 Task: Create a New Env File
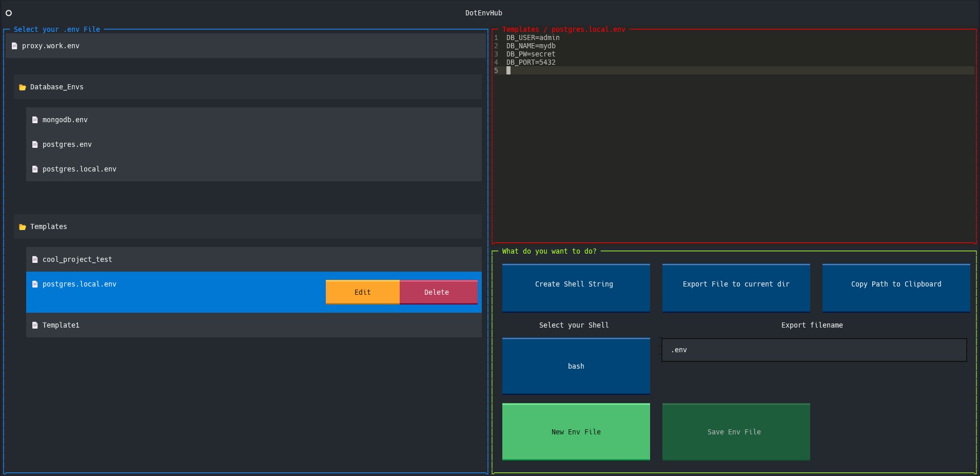coord(576,432)
